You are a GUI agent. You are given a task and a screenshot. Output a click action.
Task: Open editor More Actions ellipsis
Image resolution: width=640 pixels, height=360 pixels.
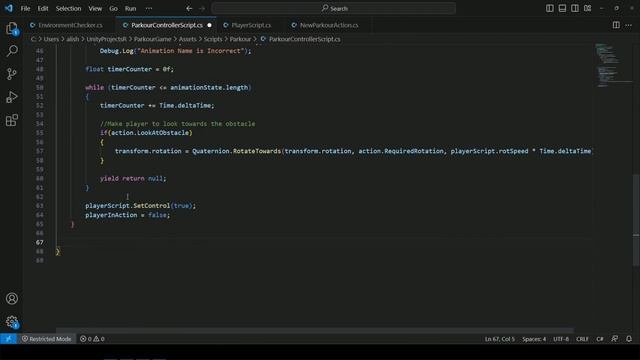(629, 25)
